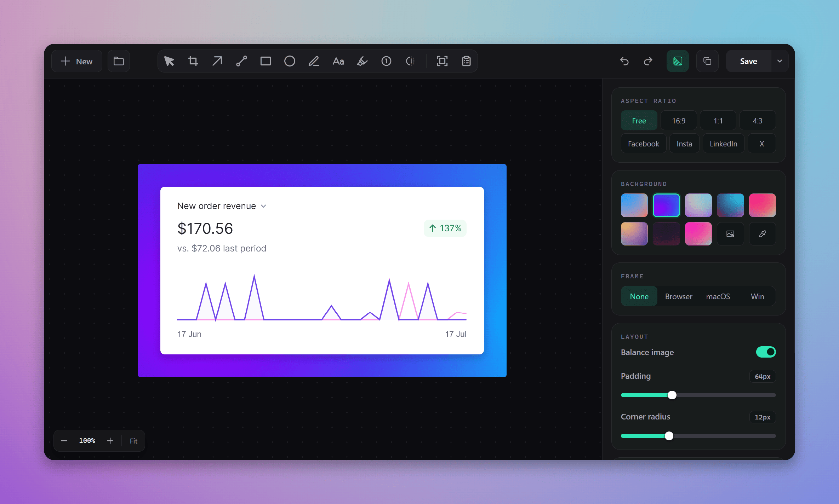This screenshot has height=504, width=839.
Task: Set frame to Browser
Action: point(679,296)
